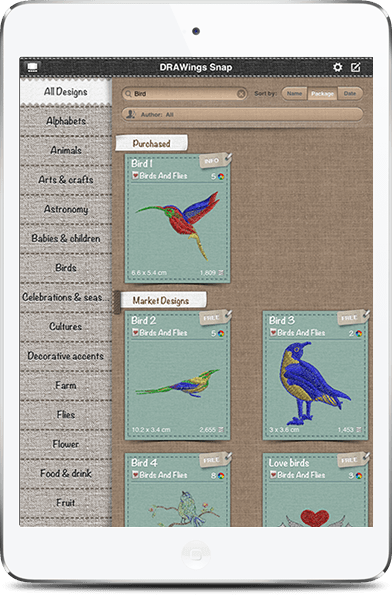Select the Babies & children category

pos(65,238)
